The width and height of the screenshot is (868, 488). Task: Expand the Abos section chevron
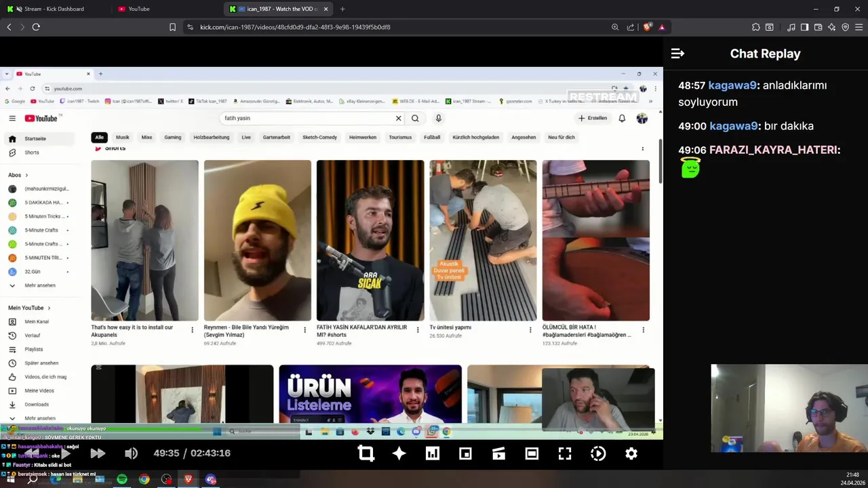(26, 175)
